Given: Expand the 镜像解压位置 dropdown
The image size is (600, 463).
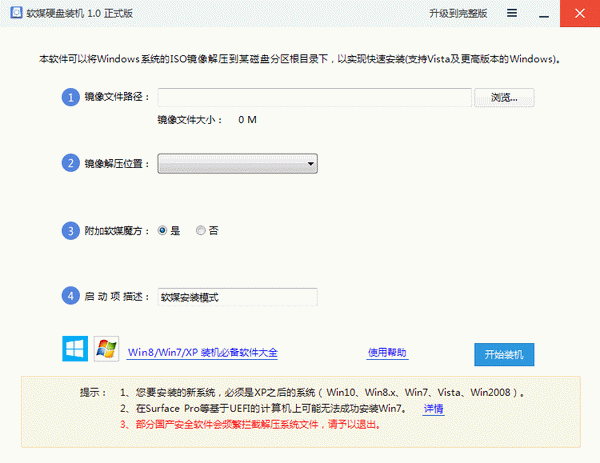Looking at the screenshot, I should pyautogui.click(x=237, y=164).
